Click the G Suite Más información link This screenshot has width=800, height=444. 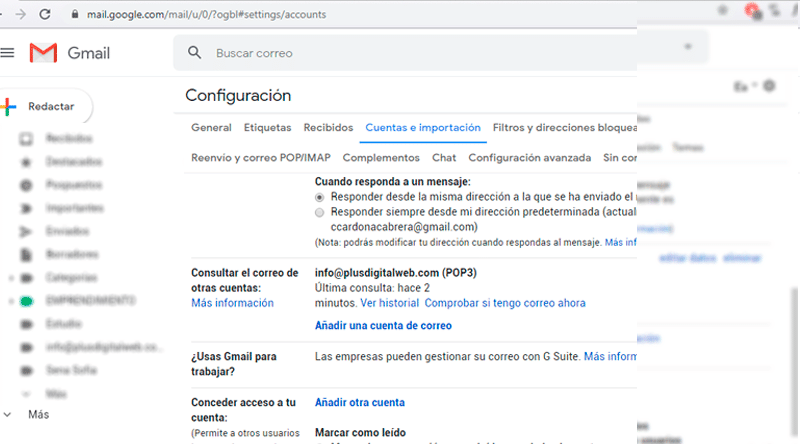pyautogui.click(x=610, y=356)
